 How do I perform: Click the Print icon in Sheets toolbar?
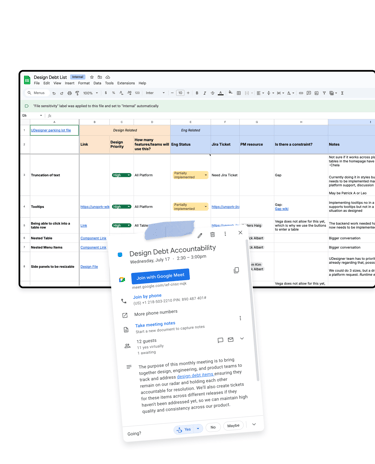point(69,93)
